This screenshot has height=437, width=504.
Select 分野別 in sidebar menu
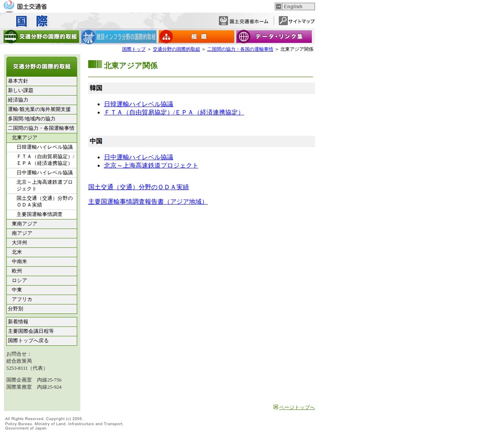point(42,309)
